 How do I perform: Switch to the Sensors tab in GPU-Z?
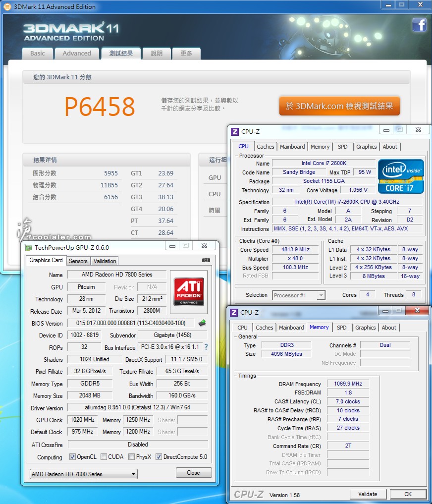coord(78,261)
